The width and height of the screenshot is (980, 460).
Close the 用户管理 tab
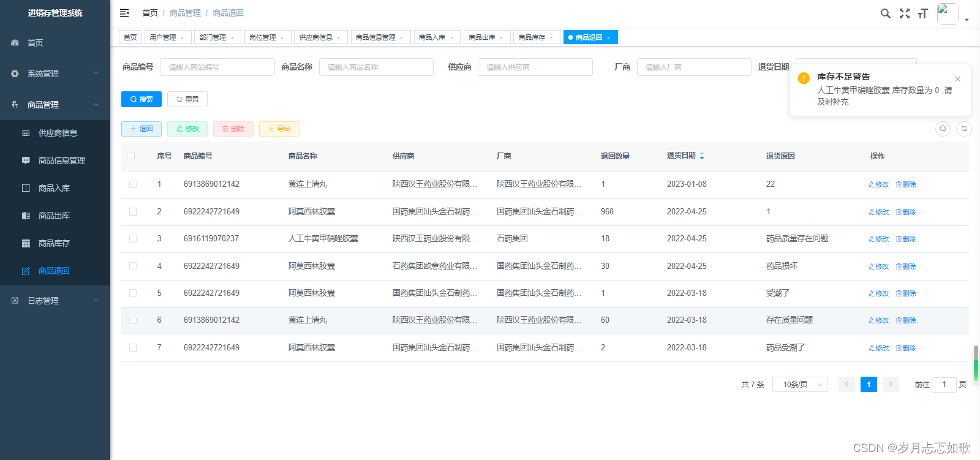point(182,38)
